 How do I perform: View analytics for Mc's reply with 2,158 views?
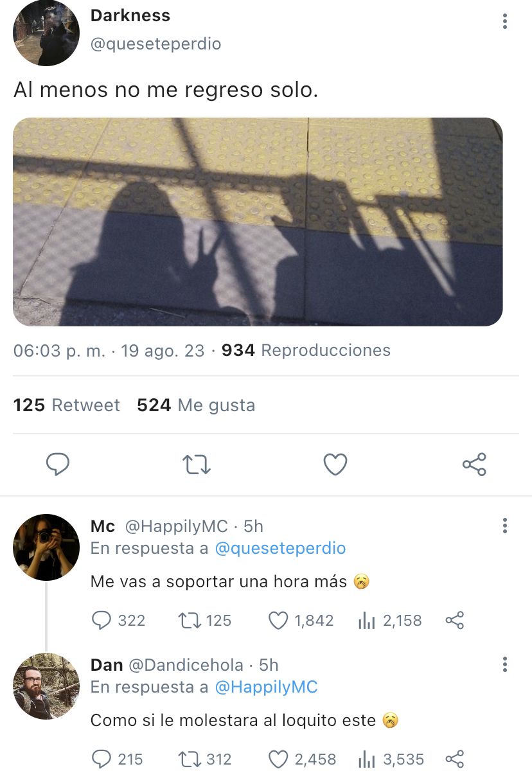click(389, 620)
